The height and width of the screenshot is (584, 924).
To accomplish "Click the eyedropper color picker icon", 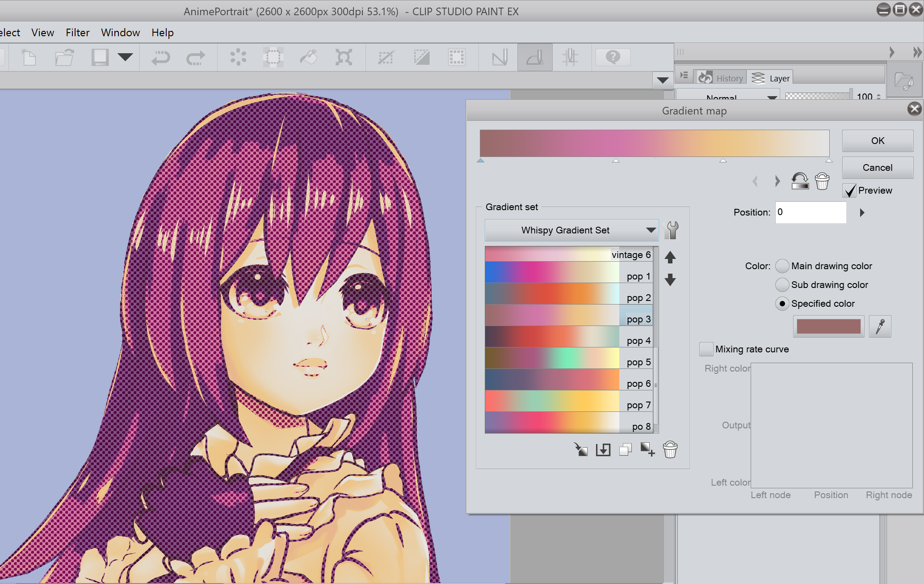I will coord(881,326).
